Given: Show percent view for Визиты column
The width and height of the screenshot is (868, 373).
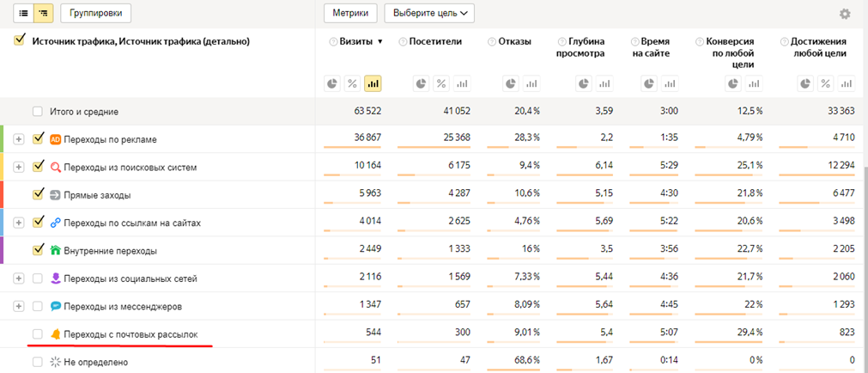Looking at the screenshot, I should (352, 83).
